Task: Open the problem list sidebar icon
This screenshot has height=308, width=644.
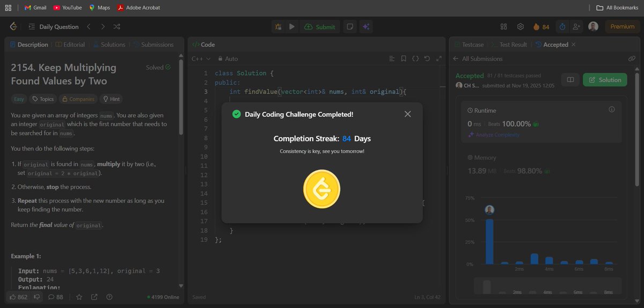Action: (x=32, y=26)
